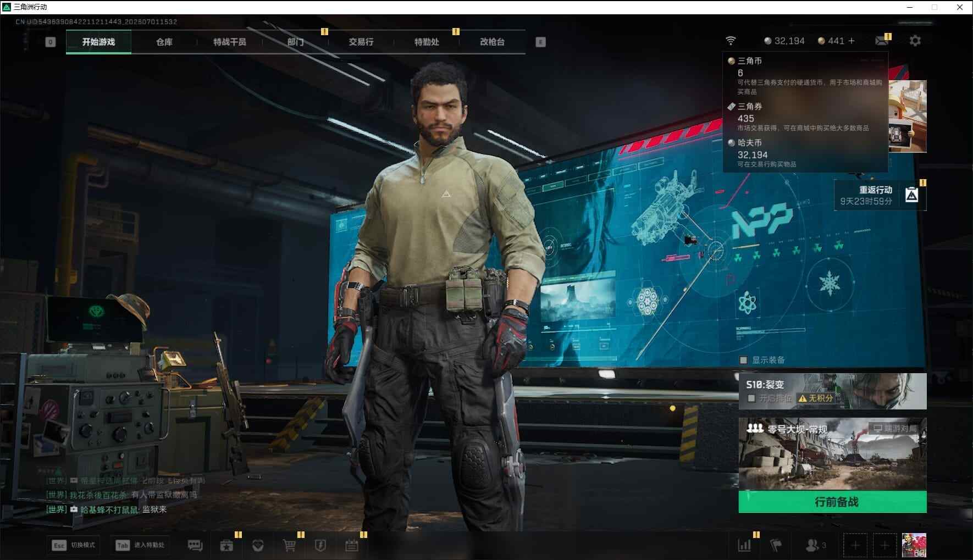Viewport: 973px width, 560px height.
Task: Open the star case collection icon
Action: point(226,545)
